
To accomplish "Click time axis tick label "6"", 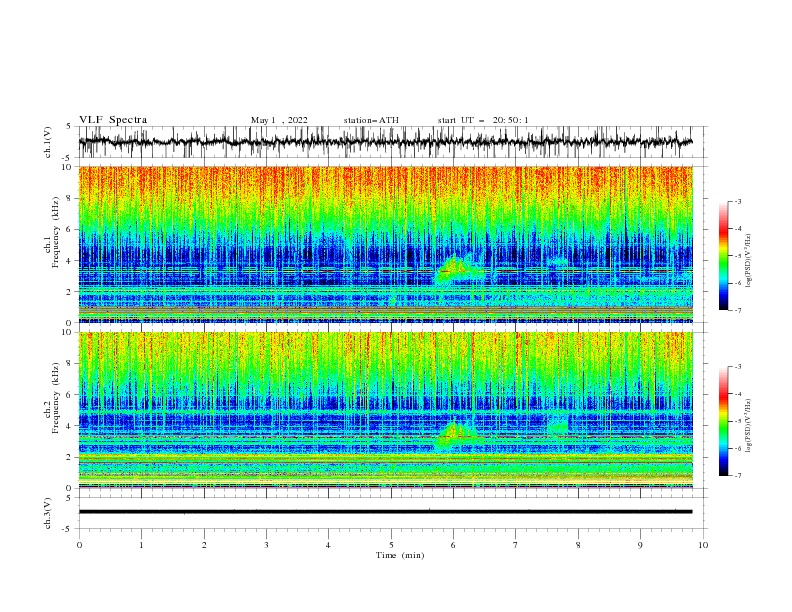I will (453, 545).
